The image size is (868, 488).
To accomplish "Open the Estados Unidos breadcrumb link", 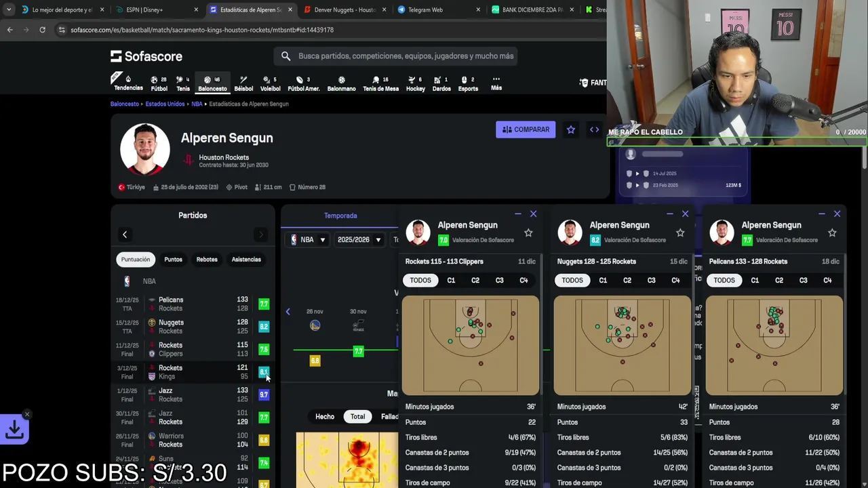I will [x=165, y=104].
